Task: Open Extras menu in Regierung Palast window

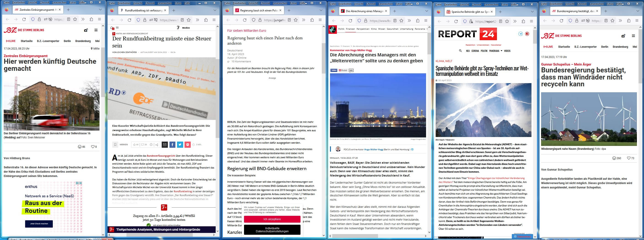Action: pos(293,3)
